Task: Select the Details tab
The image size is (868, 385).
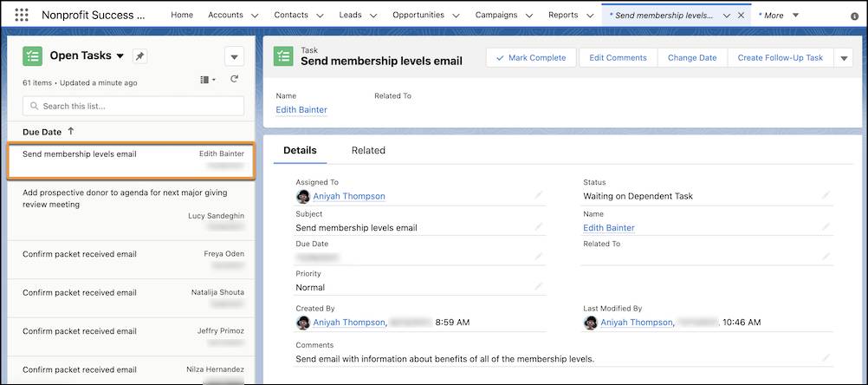Action: (x=300, y=150)
